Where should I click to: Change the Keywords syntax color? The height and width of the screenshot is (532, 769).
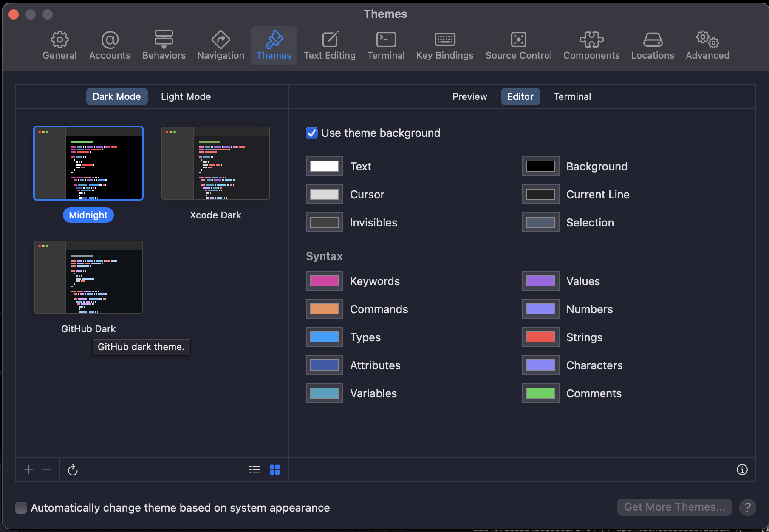click(325, 281)
